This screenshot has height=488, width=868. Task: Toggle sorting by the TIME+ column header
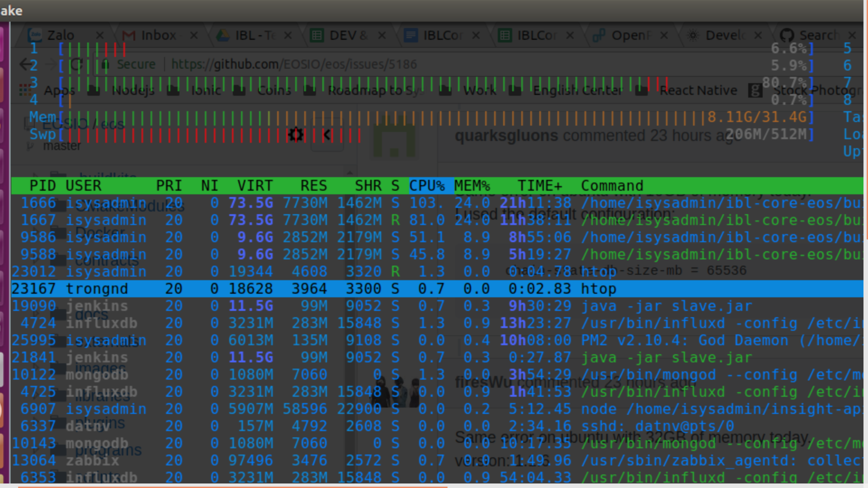click(539, 185)
